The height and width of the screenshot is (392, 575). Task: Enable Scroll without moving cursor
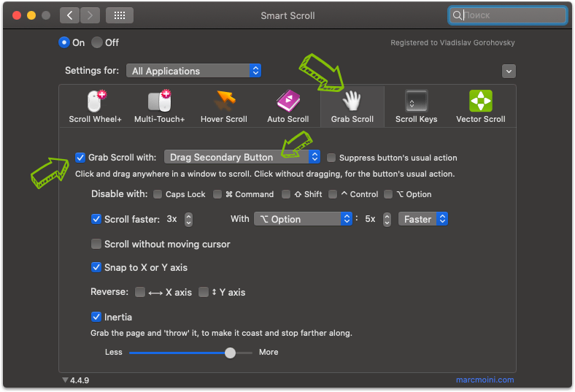(x=96, y=245)
